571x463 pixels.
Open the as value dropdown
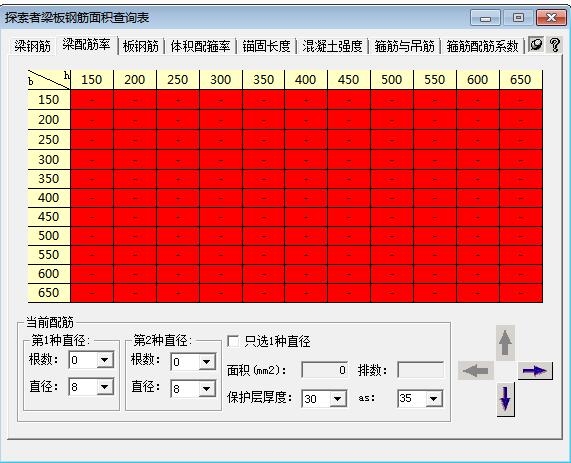click(434, 398)
